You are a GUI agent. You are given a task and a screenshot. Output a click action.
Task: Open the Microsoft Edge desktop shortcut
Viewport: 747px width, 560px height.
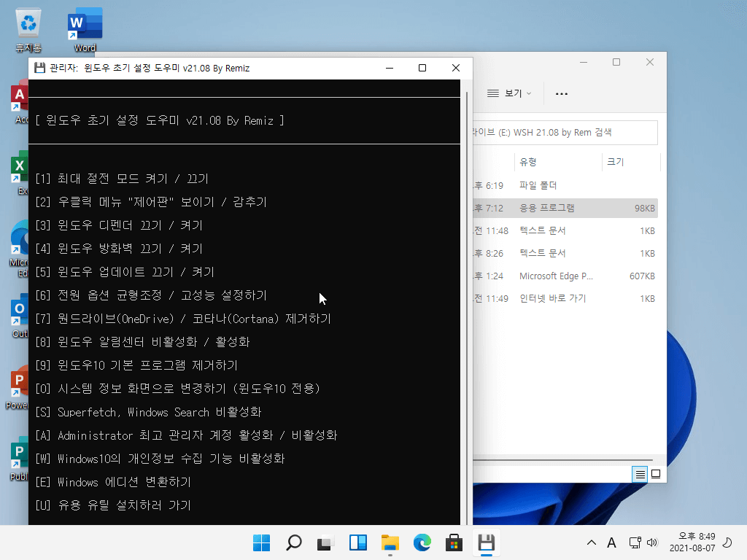click(x=19, y=249)
